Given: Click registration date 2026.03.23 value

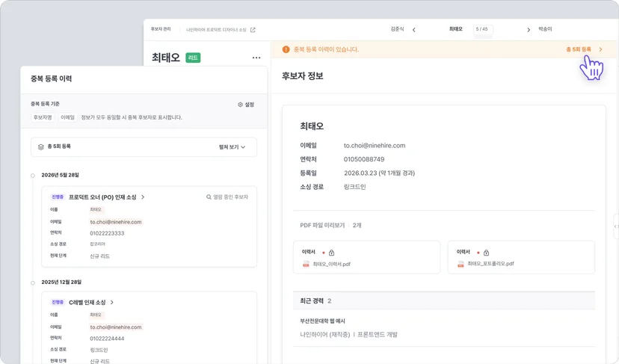Looking at the screenshot, I should (x=379, y=173).
